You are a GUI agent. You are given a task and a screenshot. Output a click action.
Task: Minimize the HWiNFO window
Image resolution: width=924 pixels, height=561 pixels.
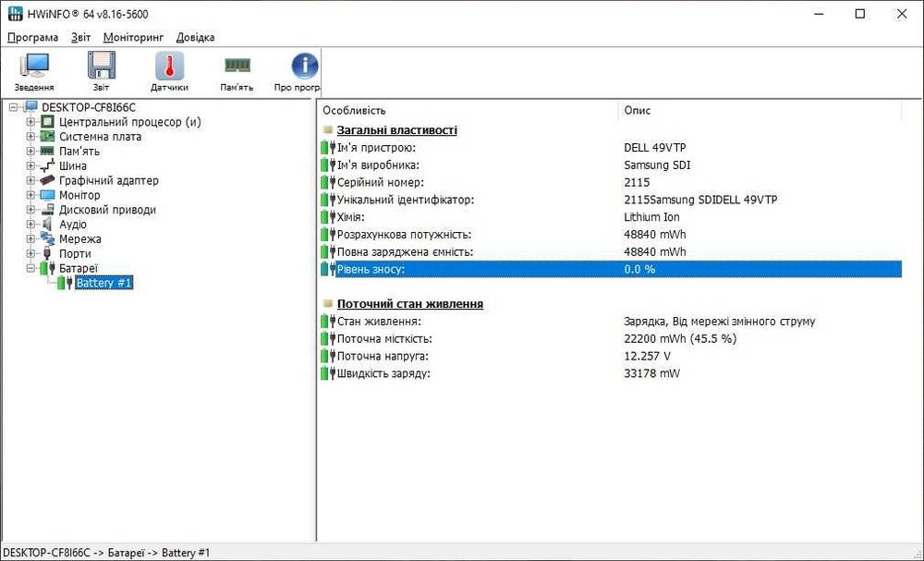819,14
